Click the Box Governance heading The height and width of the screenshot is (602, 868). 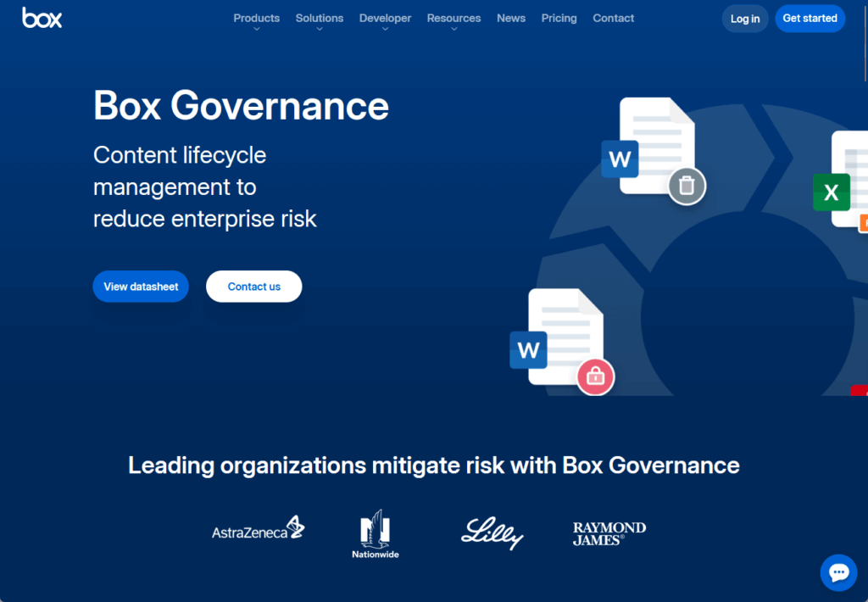(x=241, y=105)
